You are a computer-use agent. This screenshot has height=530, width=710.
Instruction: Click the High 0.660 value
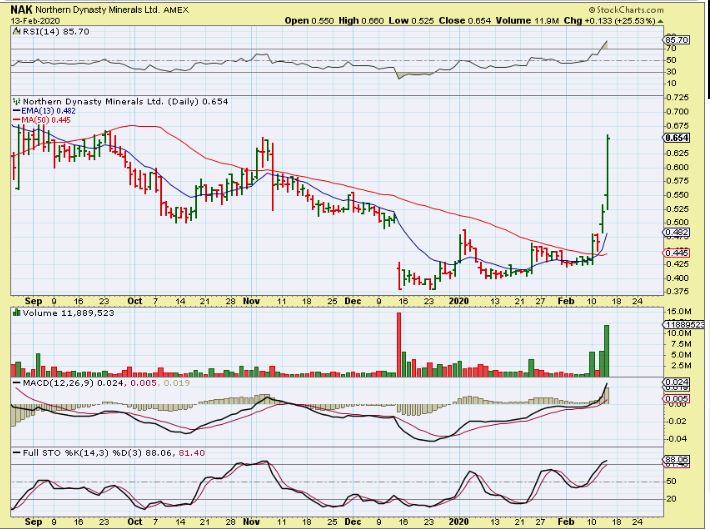point(361,21)
